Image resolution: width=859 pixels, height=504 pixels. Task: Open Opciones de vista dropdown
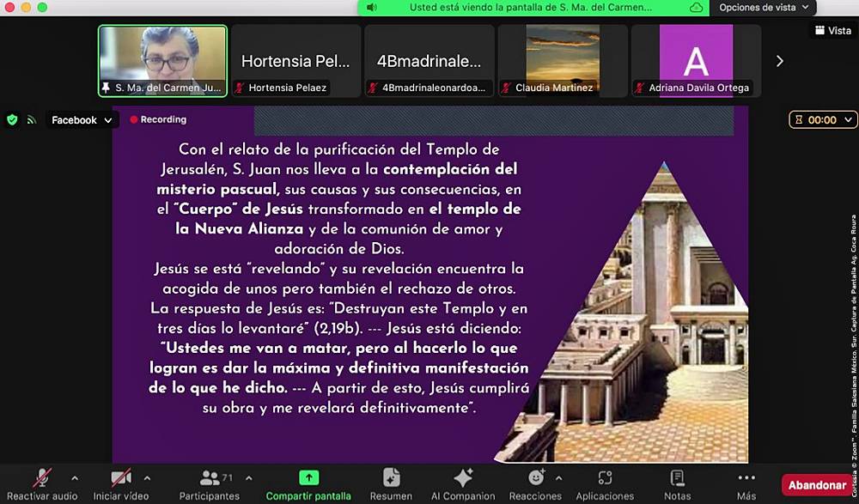click(763, 8)
